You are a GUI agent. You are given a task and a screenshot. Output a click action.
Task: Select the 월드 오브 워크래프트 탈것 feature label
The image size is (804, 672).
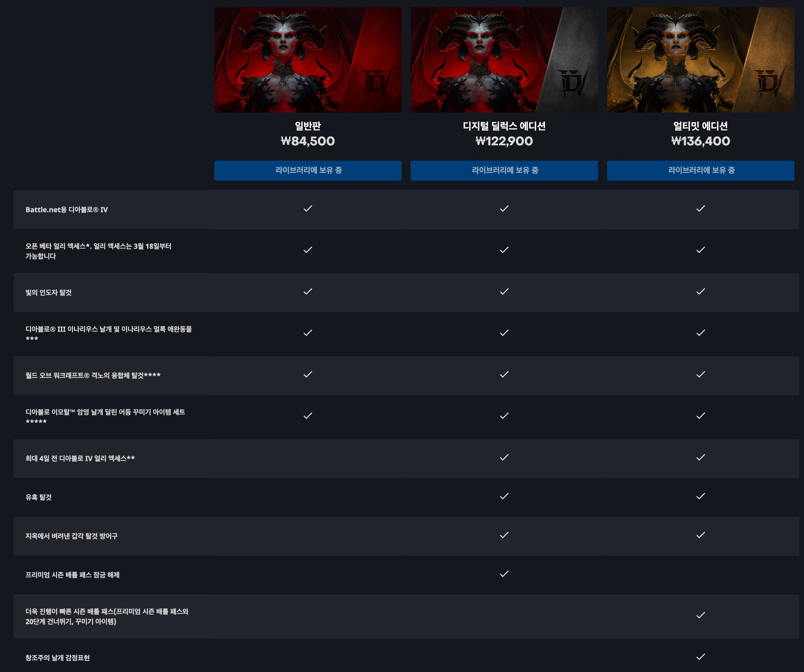93,375
